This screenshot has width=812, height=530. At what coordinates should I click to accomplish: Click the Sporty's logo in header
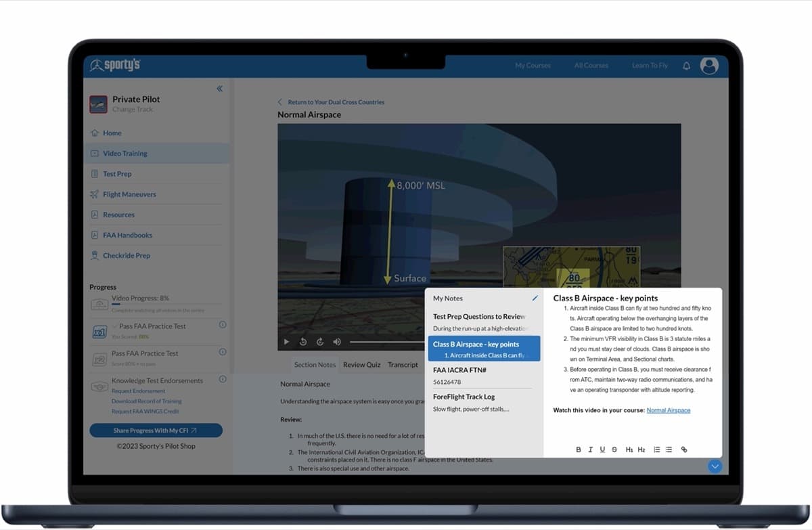coord(115,65)
